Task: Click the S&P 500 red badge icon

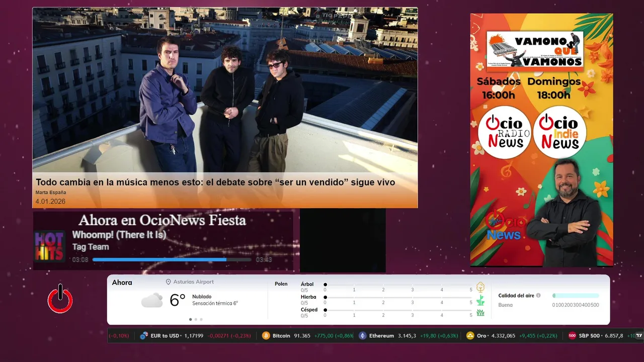Action: pos(572,335)
